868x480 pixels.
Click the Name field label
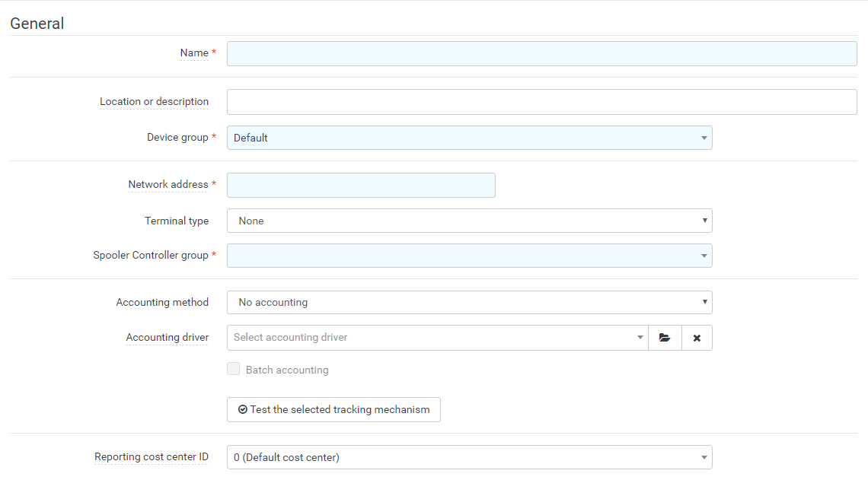coord(194,53)
